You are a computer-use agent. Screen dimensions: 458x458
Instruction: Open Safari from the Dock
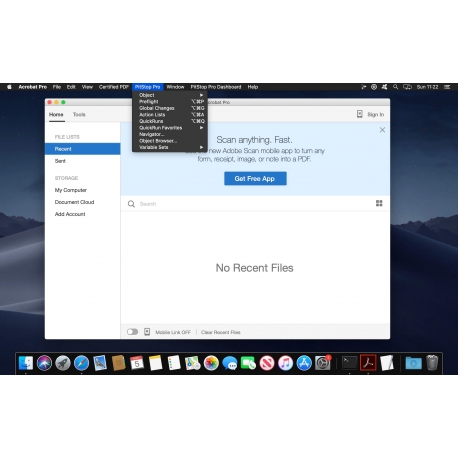[81, 363]
